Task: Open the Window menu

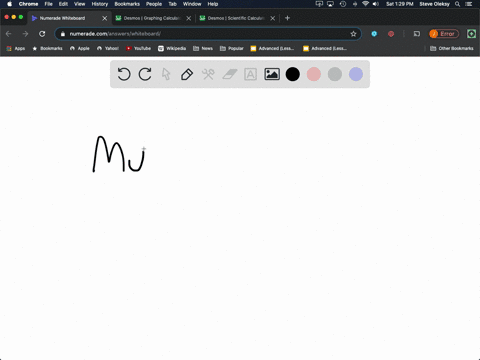Action: point(192,4)
